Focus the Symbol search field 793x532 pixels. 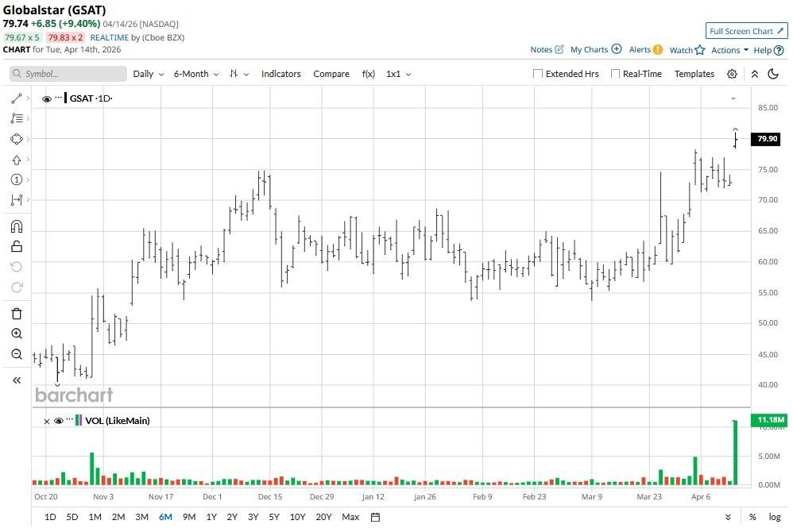pyautogui.click(x=68, y=74)
